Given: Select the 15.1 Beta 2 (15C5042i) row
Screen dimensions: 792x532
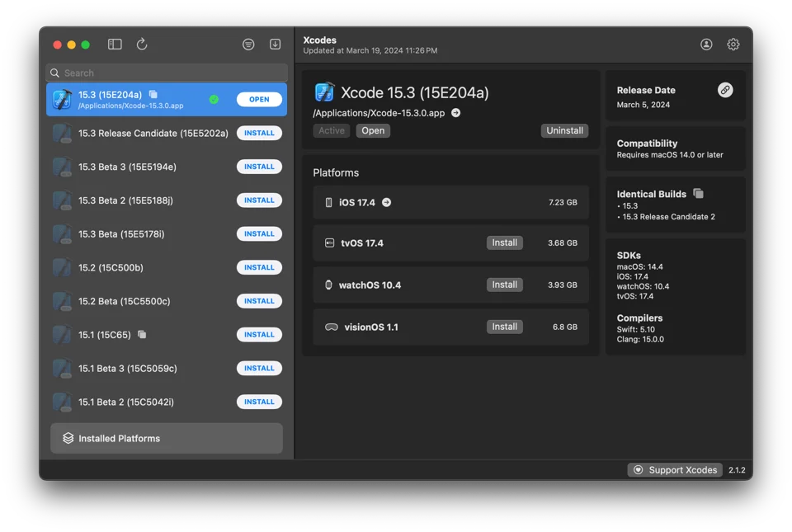Looking at the screenshot, I should coord(167,402).
